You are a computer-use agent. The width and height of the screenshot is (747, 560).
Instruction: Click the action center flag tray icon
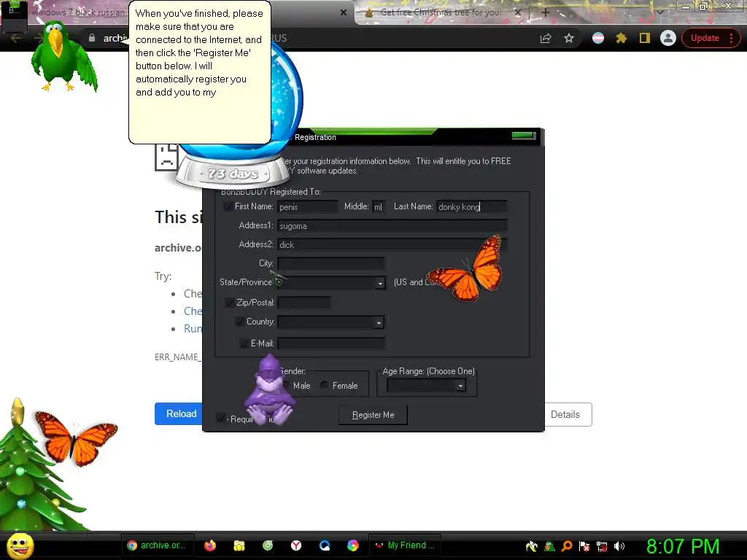(584, 546)
